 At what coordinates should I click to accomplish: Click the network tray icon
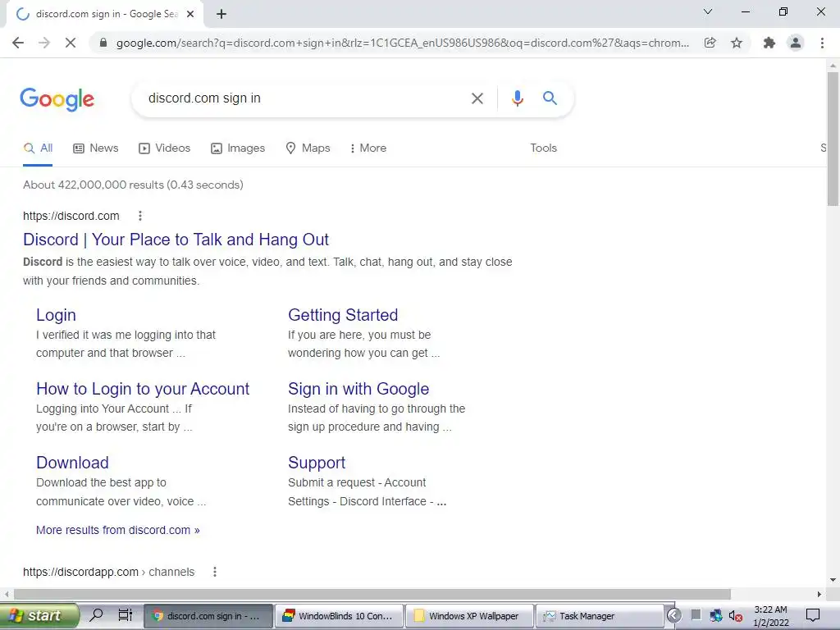click(715, 616)
